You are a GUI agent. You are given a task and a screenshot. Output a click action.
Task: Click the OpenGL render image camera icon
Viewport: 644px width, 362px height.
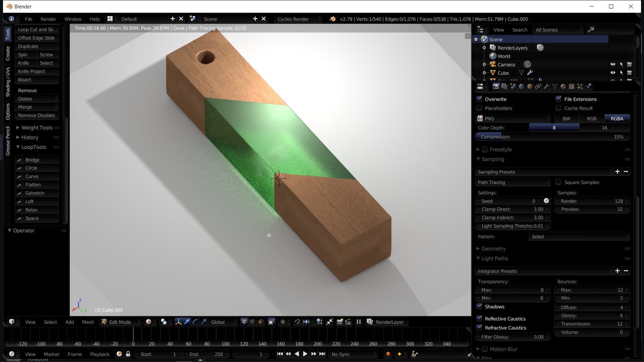point(340,322)
